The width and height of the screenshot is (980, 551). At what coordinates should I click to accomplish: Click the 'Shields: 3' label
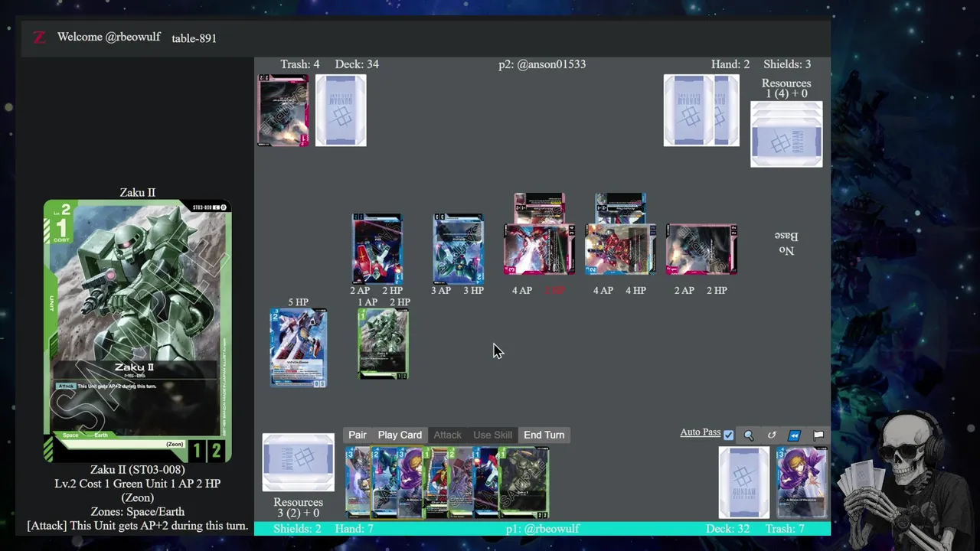point(787,64)
